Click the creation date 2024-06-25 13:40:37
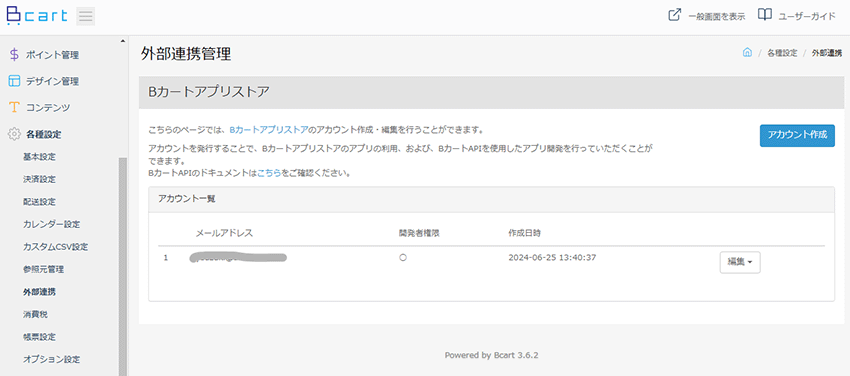Viewport: 850px width, 376px height. click(x=552, y=258)
